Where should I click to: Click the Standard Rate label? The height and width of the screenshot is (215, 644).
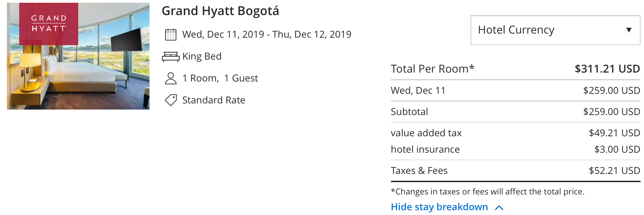(214, 100)
